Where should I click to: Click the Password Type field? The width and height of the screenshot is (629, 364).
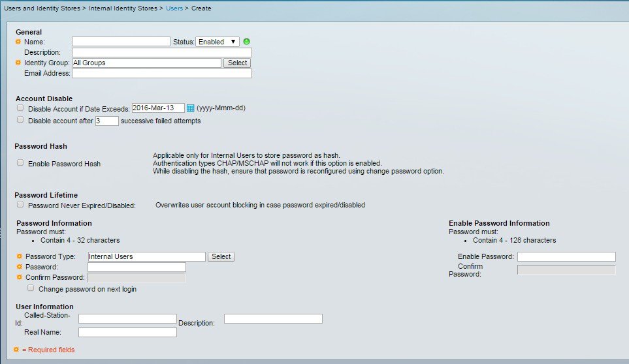147,256
